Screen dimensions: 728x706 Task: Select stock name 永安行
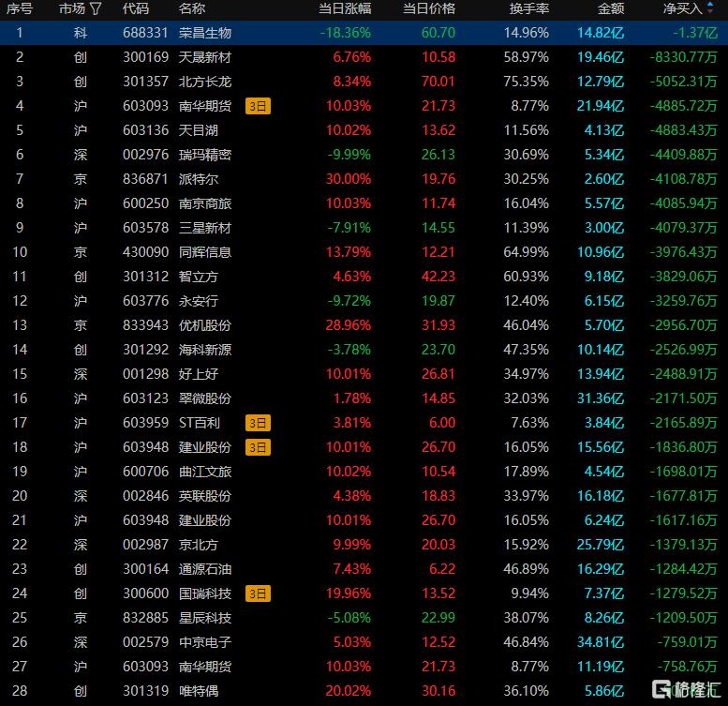(199, 301)
